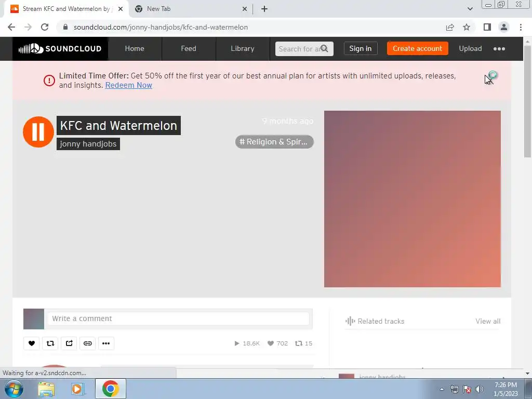Open the Windows Start menu
This screenshot has width=532, height=399.
pos(14,389)
